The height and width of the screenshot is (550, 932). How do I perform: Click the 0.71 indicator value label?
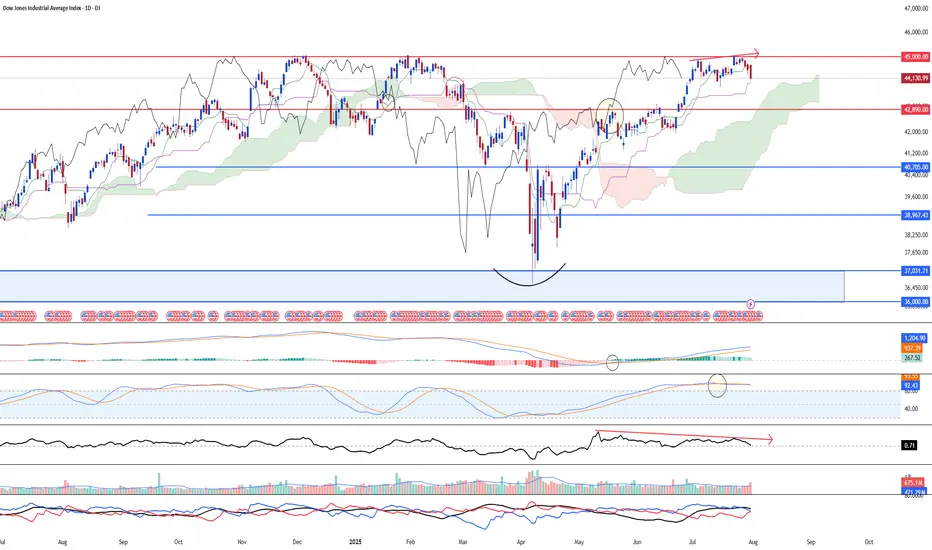click(x=909, y=445)
